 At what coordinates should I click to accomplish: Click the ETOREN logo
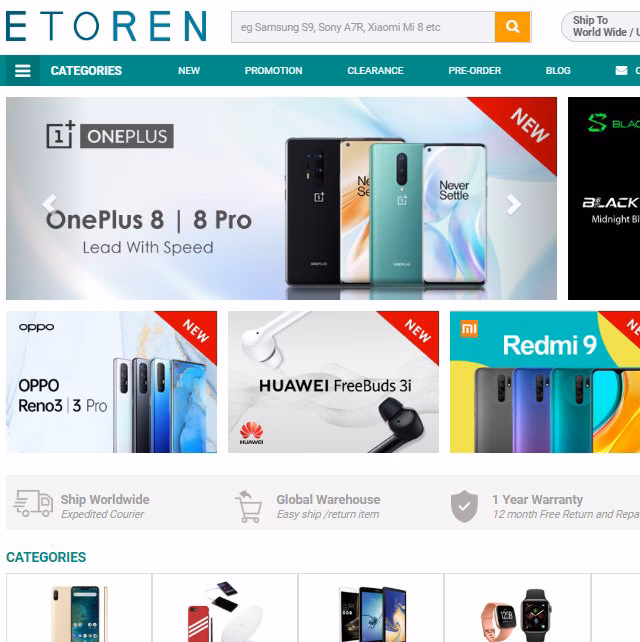(106, 26)
